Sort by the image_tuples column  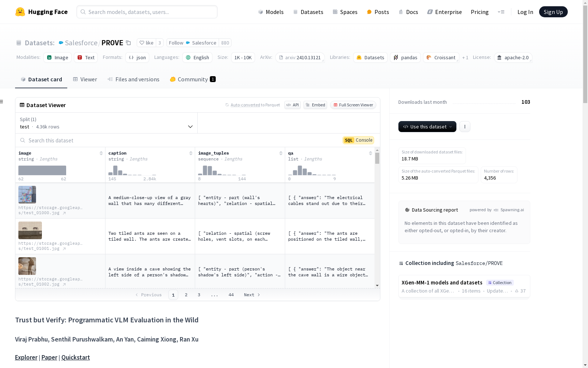[281, 153]
